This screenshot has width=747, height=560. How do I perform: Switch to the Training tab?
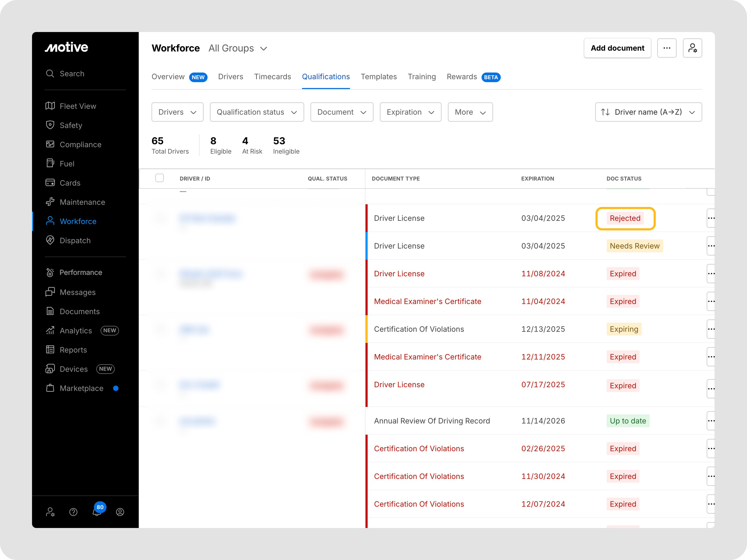(422, 77)
